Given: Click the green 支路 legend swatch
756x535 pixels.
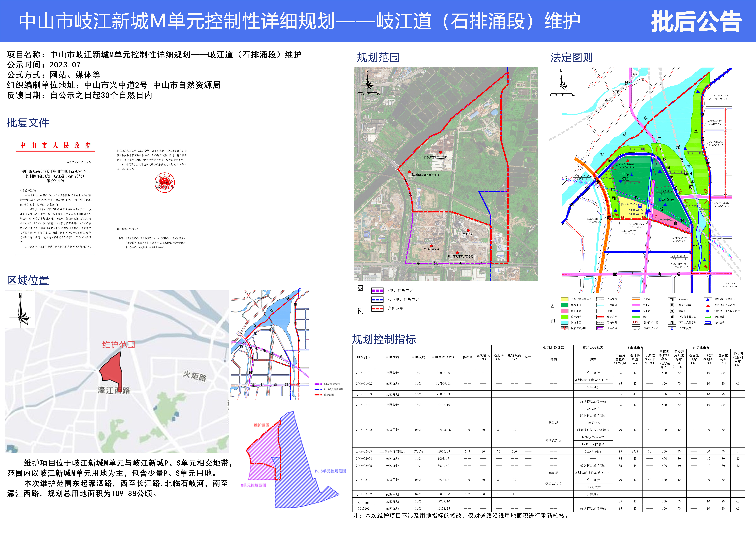Looking at the screenshot, I should (636, 317).
